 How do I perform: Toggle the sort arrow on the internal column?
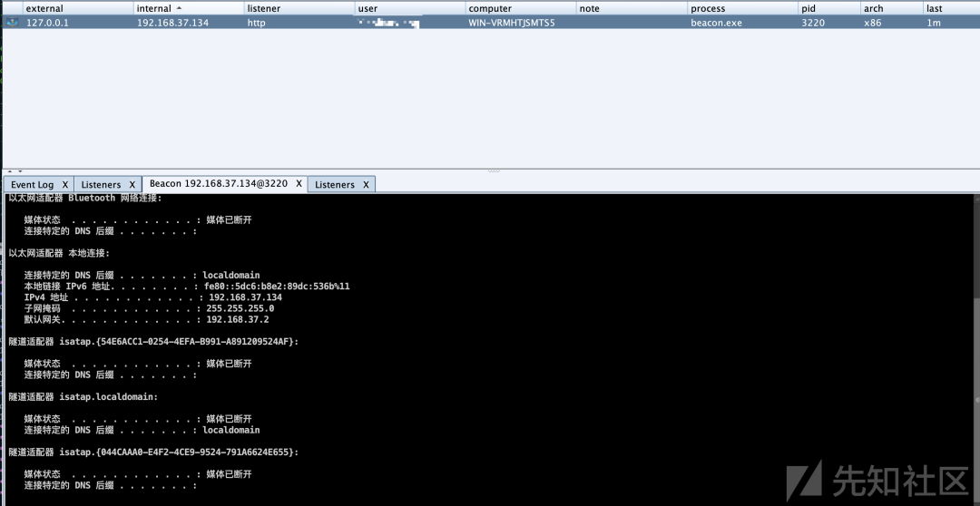click(180, 9)
